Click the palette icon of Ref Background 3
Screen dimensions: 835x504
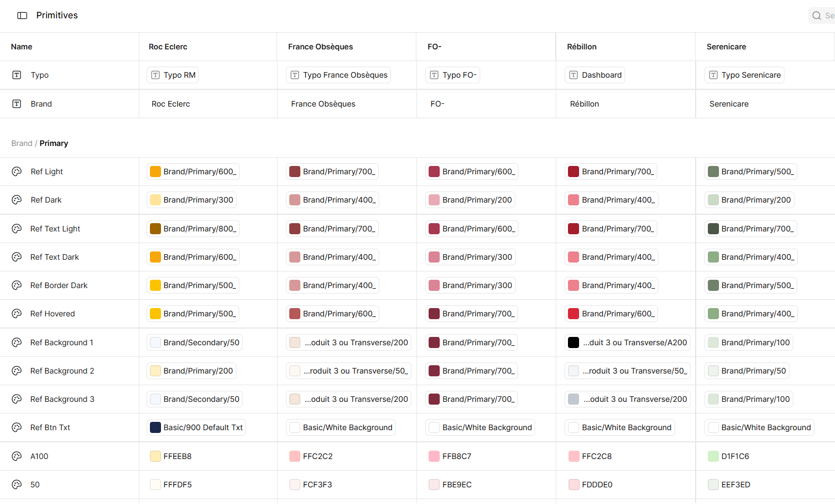[17, 399]
